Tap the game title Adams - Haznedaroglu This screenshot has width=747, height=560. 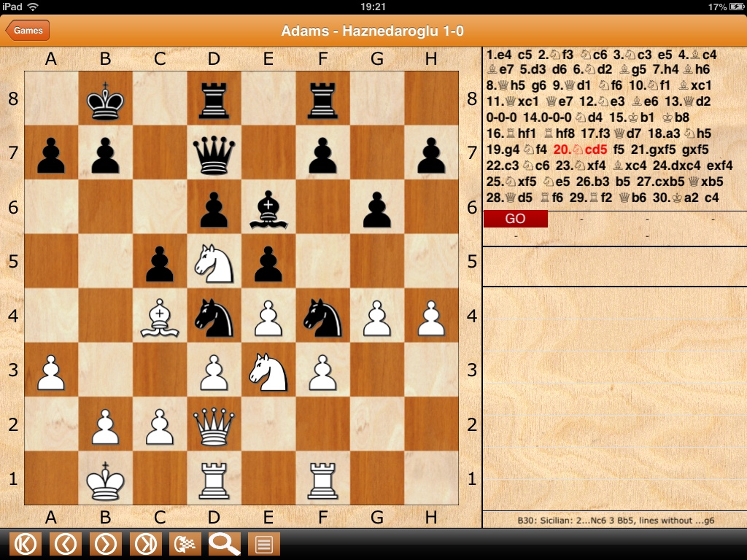(373, 31)
